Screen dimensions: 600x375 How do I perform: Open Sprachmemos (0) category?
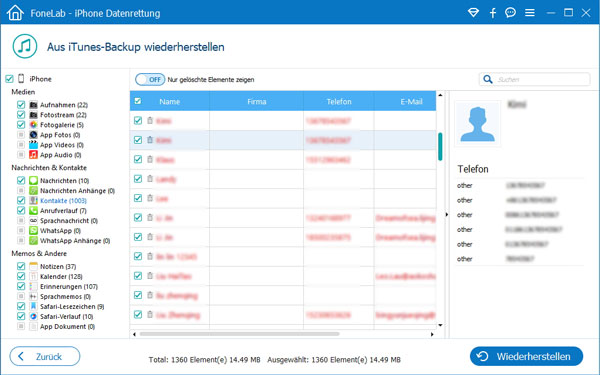tap(65, 297)
